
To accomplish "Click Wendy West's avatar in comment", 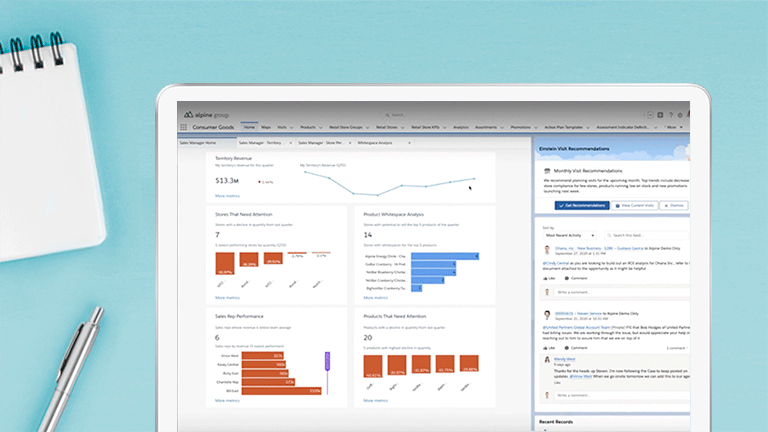I will click(x=547, y=360).
